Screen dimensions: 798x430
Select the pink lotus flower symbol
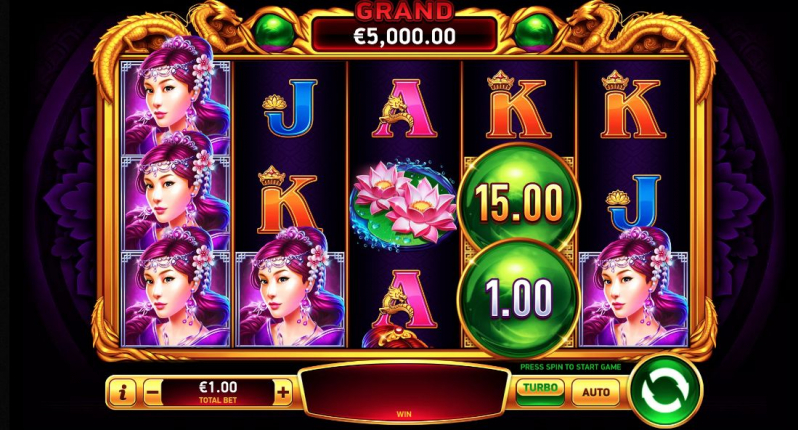[x=404, y=205]
